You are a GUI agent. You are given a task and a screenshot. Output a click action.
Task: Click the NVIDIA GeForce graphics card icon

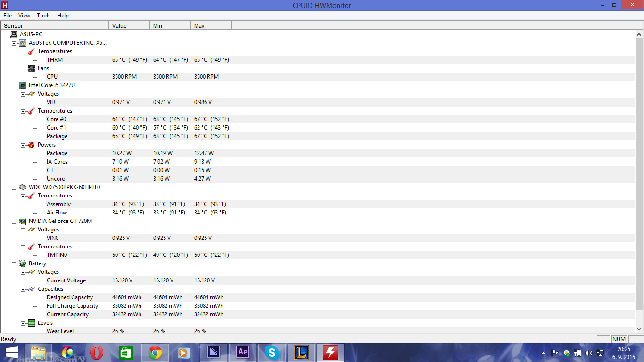tap(23, 221)
